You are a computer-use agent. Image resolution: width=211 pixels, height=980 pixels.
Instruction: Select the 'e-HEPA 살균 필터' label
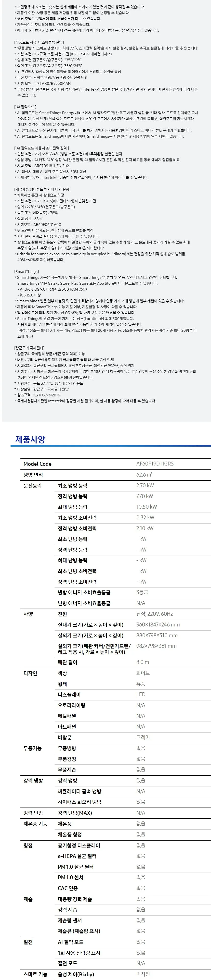point(77,856)
